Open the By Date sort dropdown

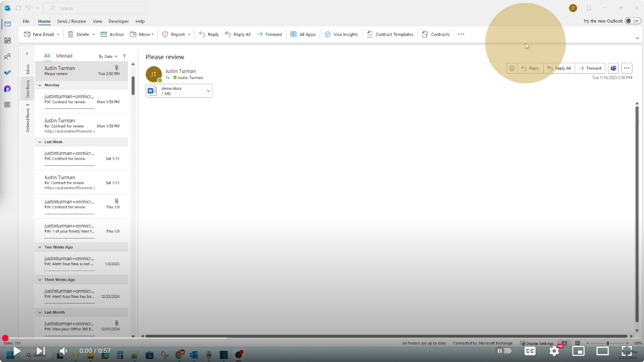(x=108, y=56)
